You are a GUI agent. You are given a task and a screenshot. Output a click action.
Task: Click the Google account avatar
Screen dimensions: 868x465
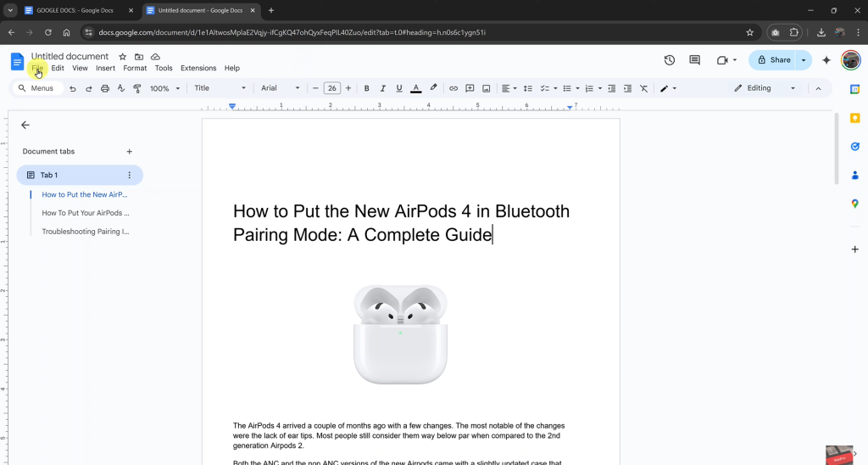[x=851, y=60]
